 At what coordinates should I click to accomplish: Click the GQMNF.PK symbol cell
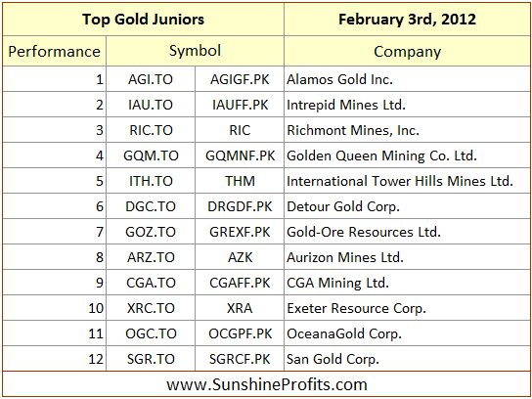(x=240, y=155)
